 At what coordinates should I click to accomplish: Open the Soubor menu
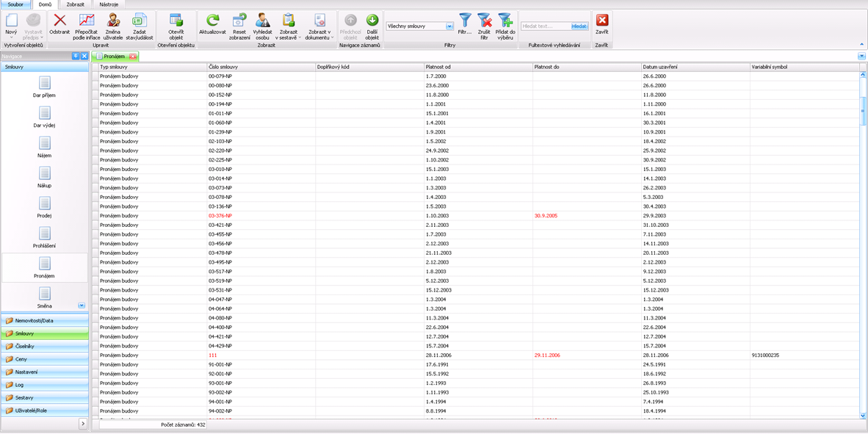point(15,4)
